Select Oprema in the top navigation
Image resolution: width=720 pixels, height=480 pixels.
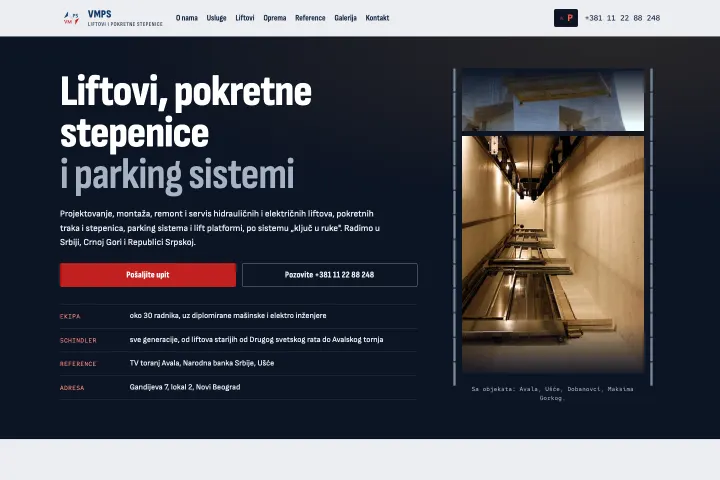point(275,18)
